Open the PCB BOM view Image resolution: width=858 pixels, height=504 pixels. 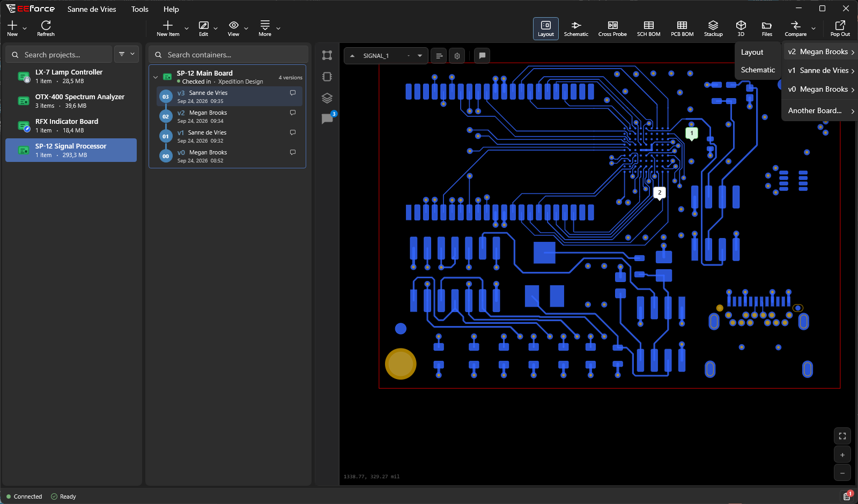tap(682, 28)
